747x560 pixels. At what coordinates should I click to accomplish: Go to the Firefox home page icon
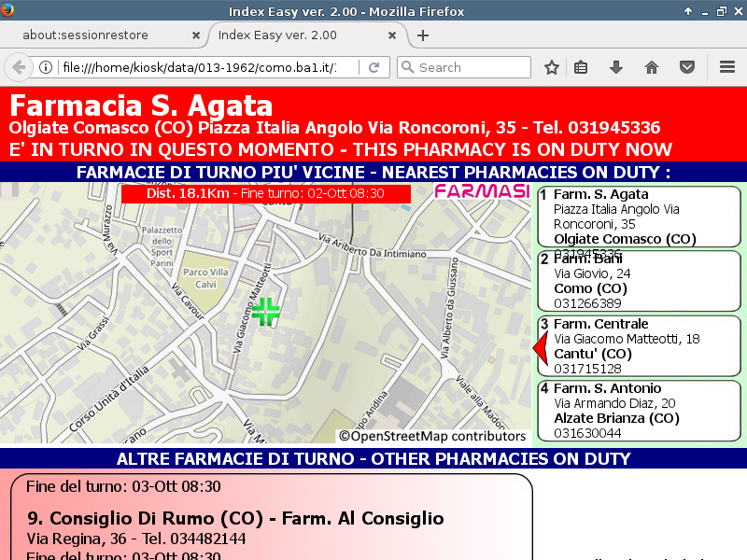(652, 67)
